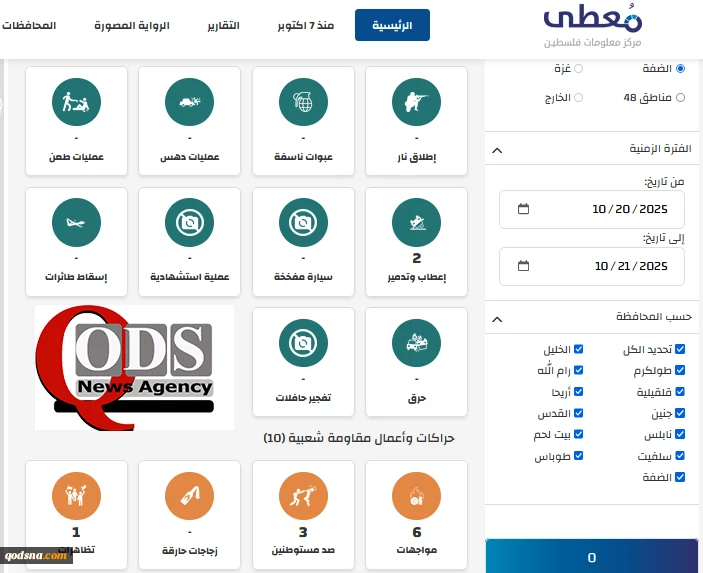Open calendar picker for the from-date field

tap(524, 209)
